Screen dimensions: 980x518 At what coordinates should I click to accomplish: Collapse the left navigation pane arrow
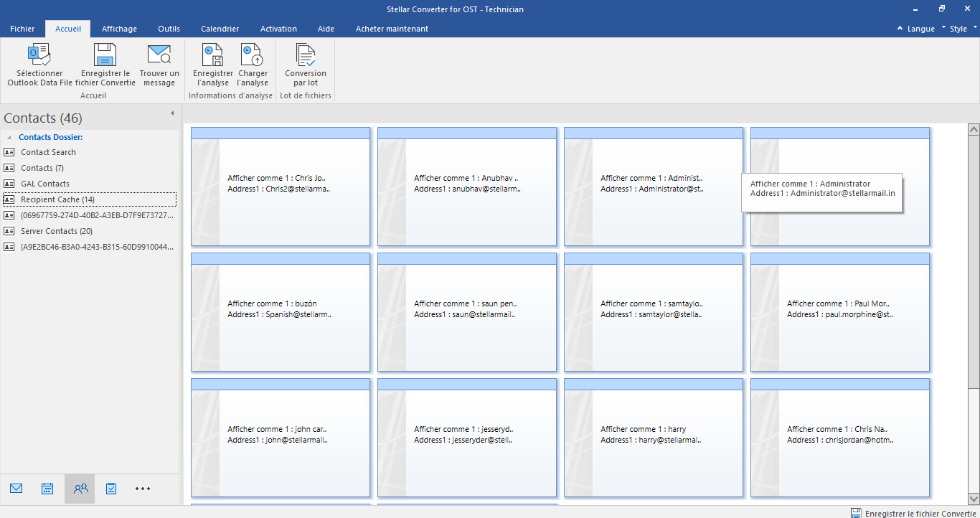[x=172, y=113]
